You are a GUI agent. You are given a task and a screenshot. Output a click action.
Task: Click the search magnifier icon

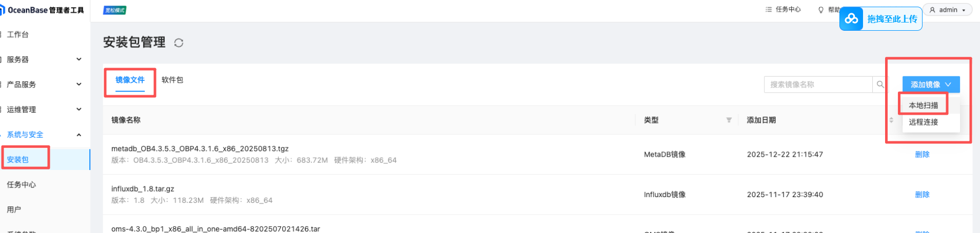(x=880, y=84)
